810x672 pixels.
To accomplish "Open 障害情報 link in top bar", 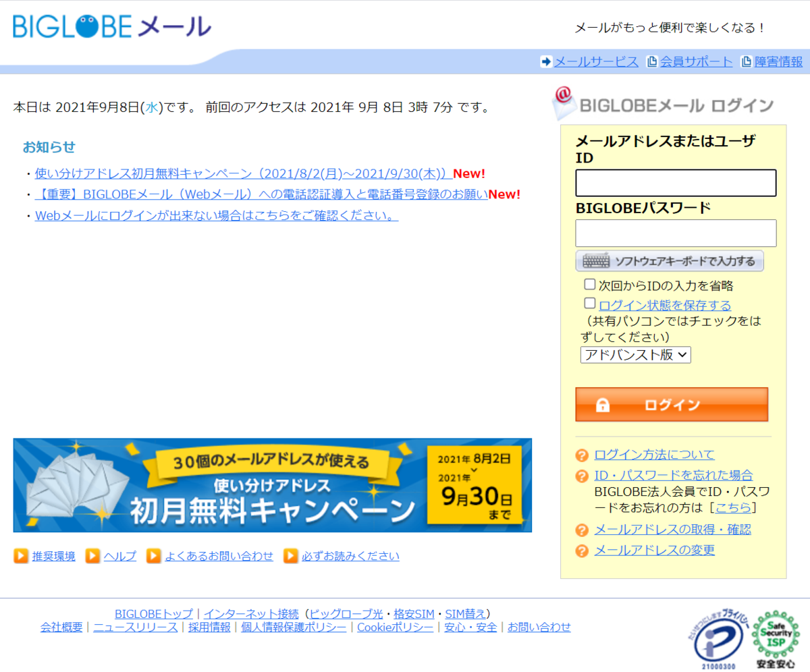I will [778, 62].
